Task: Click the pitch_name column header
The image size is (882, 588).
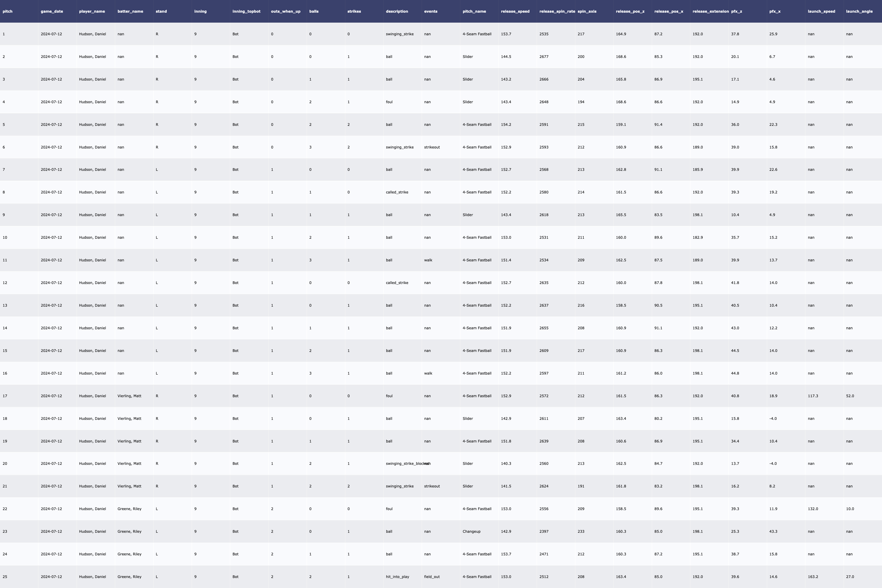Action: 474,11
